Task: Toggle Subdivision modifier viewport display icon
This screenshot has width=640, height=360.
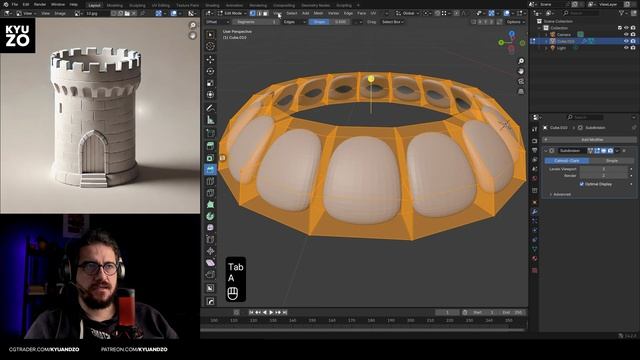Action: (x=604, y=151)
